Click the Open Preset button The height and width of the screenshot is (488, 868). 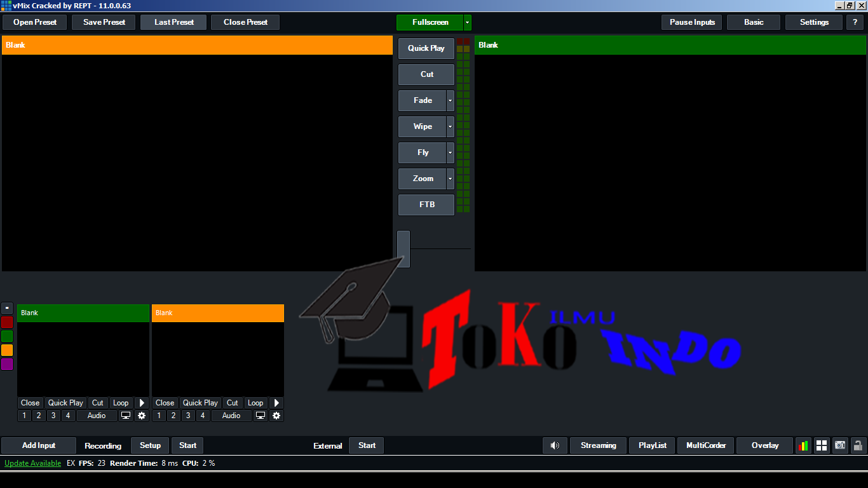coord(35,22)
